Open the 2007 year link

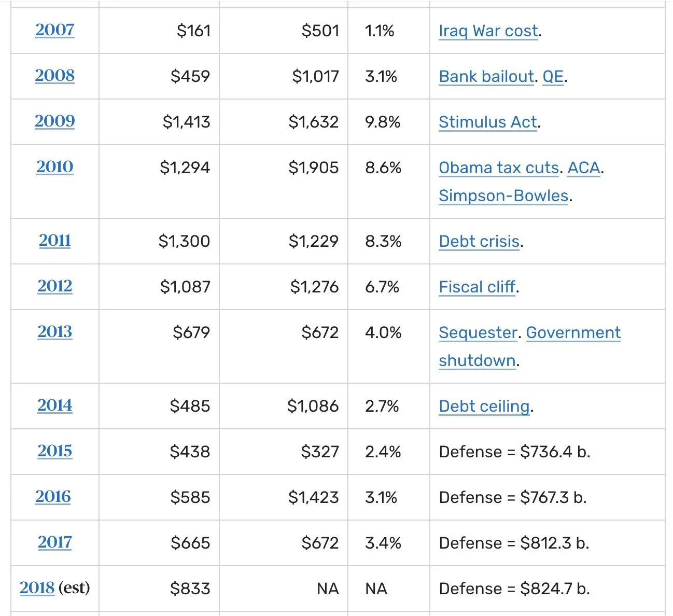coord(54,30)
